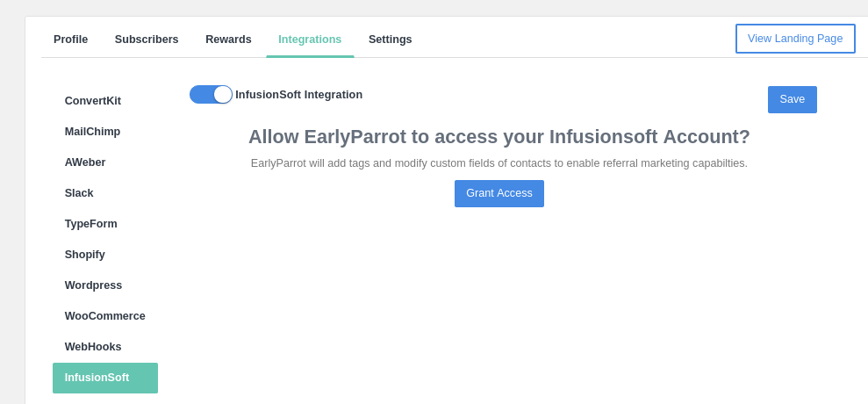This screenshot has width=868, height=404.
Task: Open WooCommerce integration
Action: point(105,316)
